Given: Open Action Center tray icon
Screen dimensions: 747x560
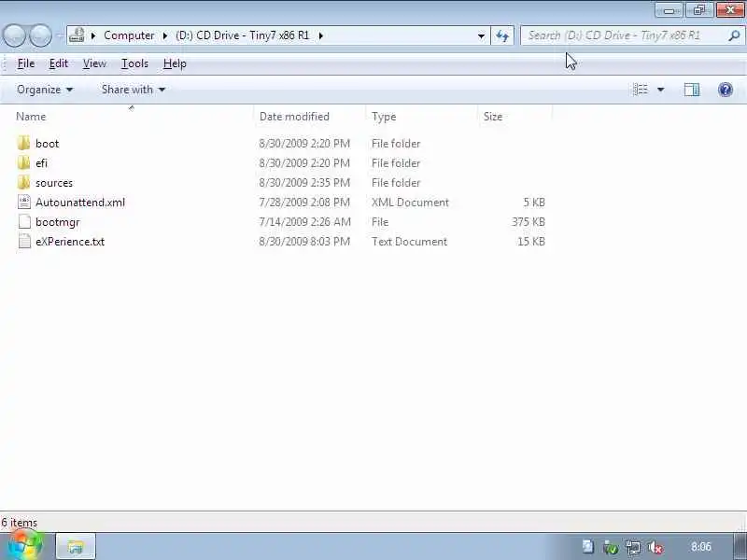Looking at the screenshot, I should [588, 547].
